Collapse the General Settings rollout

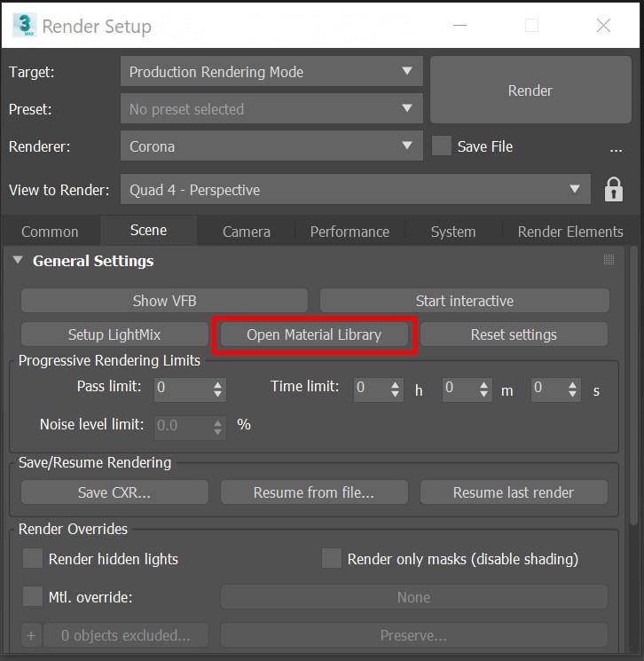18,260
